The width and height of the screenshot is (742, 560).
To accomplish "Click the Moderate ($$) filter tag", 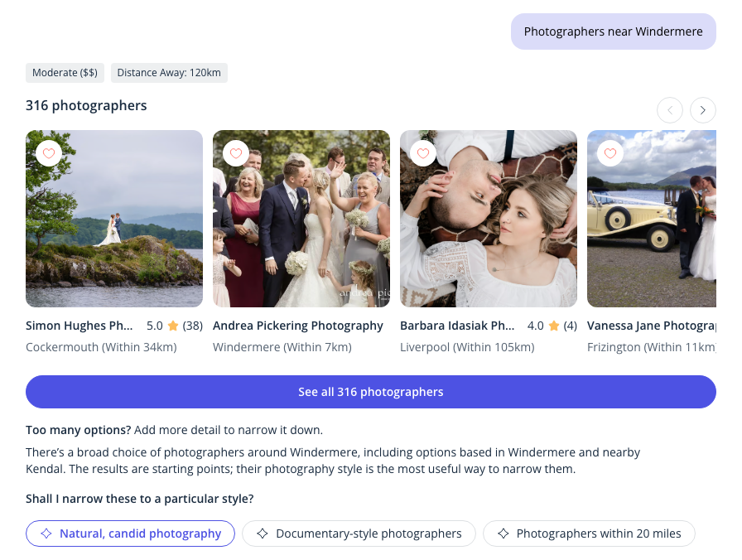I will (x=65, y=73).
